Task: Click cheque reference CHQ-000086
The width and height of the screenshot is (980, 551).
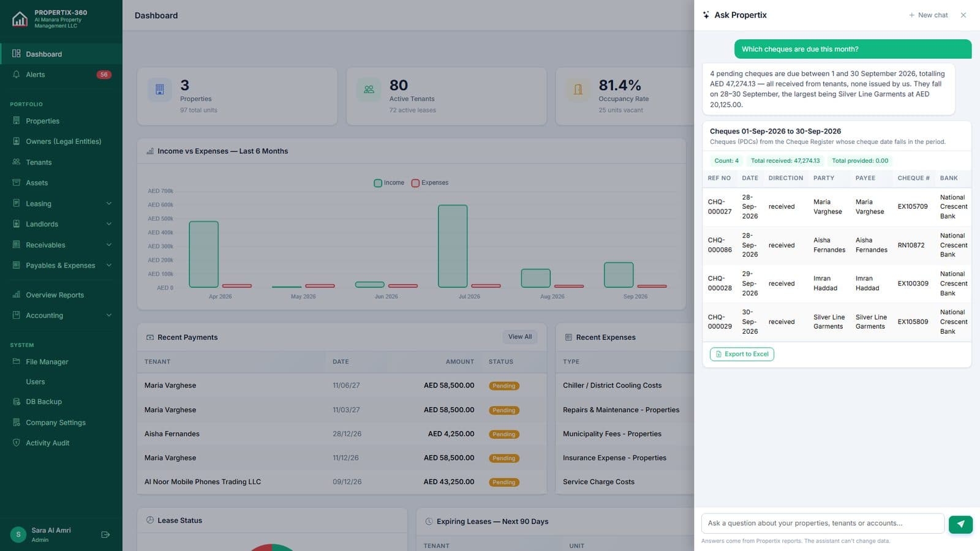Action: (x=720, y=245)
